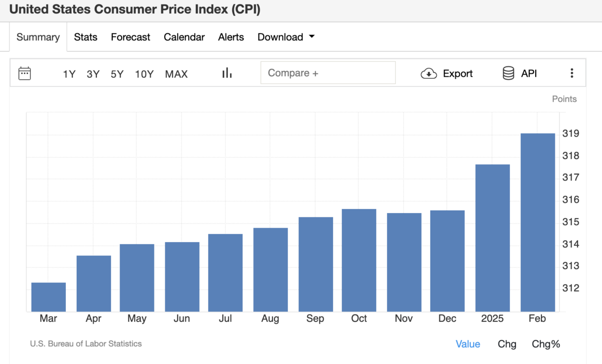
Task: Open the Alerts tab
Action: point(231,37)
